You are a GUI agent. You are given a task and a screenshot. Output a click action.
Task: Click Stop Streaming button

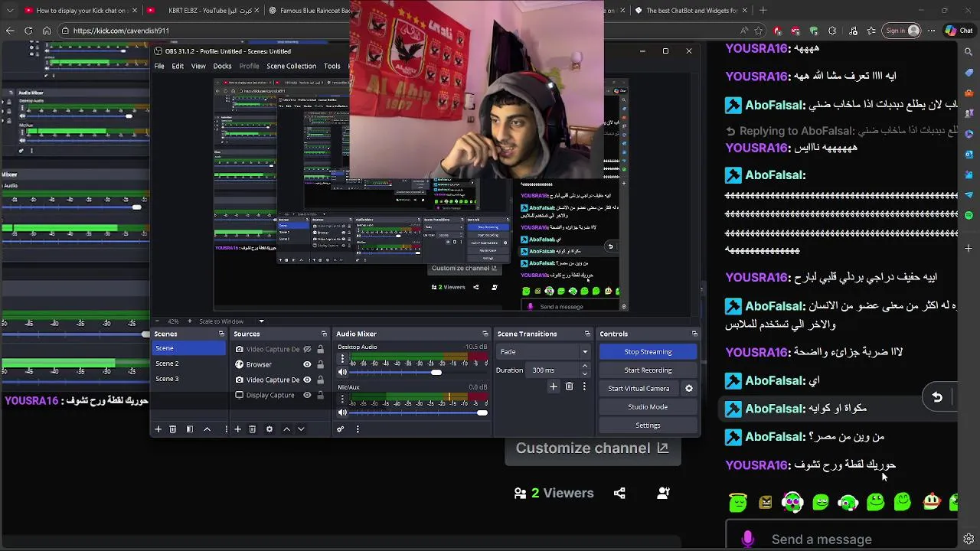pos(648,352)
